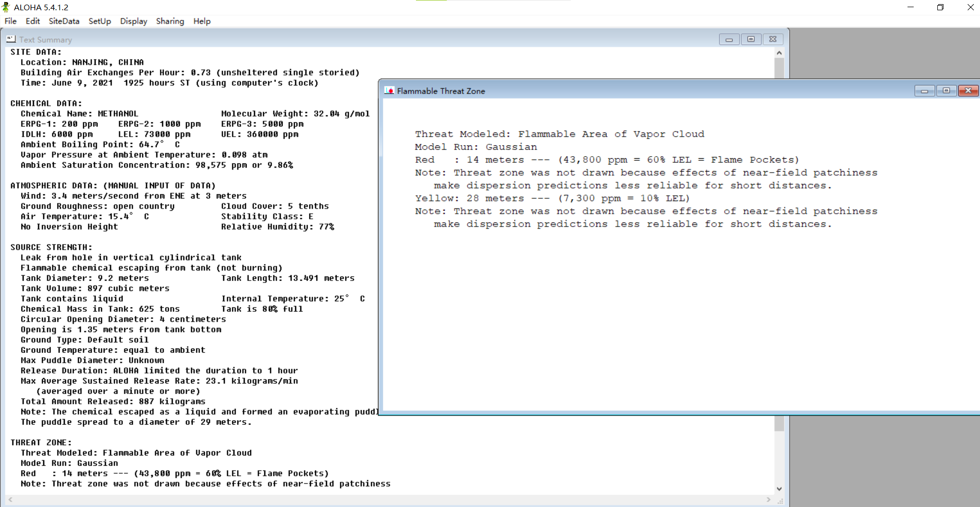Click the 'ERPG-3: 5000 ppm' value
The width and height of the screenshot is (980, 507).
pos(262,124)
